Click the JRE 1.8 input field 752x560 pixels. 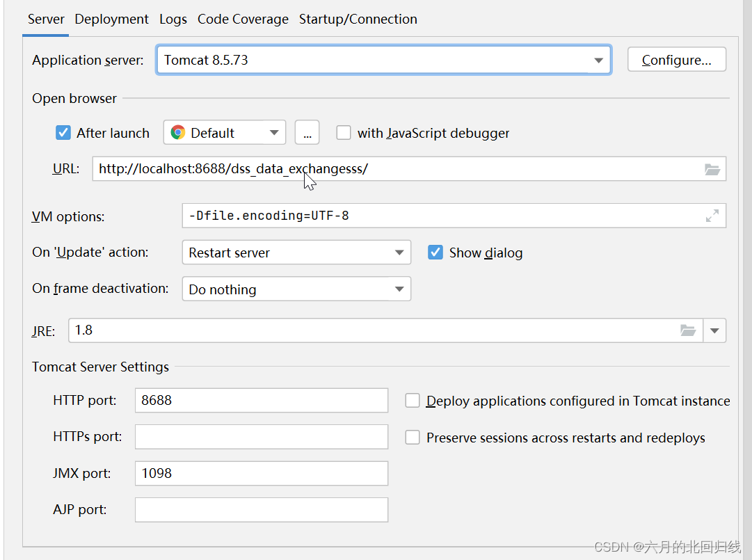pyautogui.click(x=385, y=330)
